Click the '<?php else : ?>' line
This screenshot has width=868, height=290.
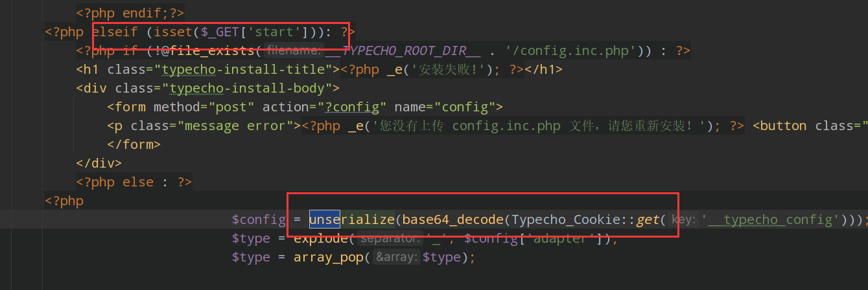tap(134, 182)
